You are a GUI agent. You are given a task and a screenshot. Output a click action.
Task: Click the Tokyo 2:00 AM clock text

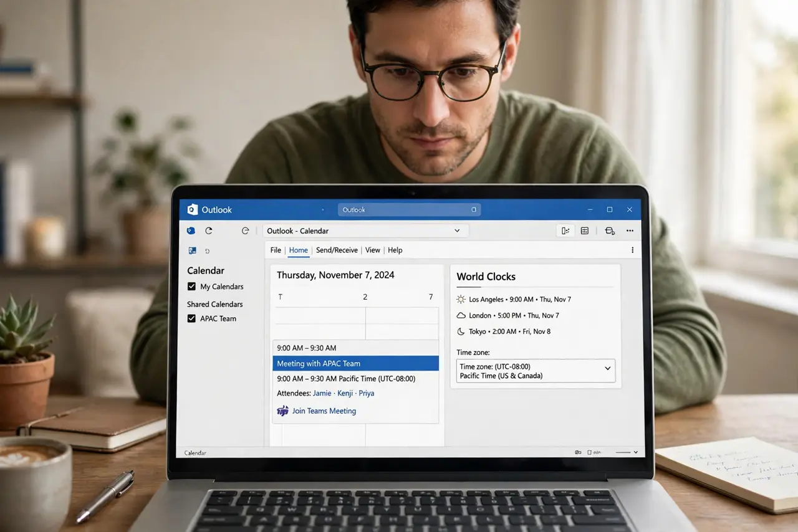coord(509,332)
